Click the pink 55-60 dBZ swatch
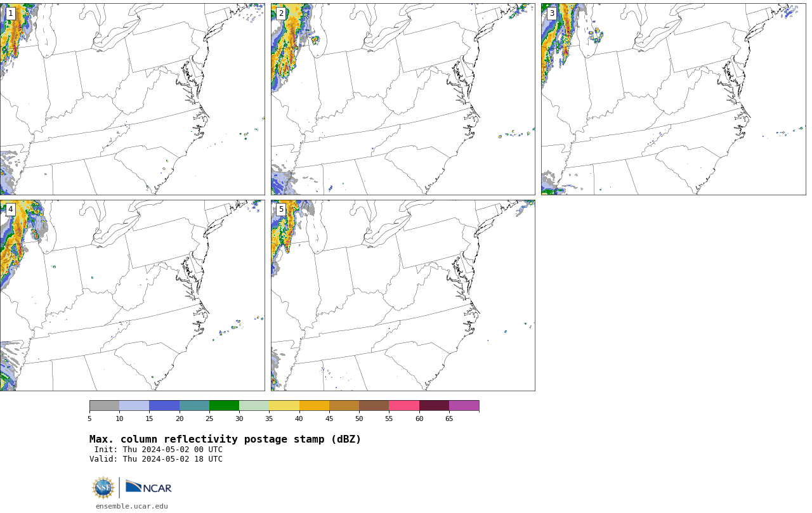Viewport: 812px width, 513px height. coord(404,406)
